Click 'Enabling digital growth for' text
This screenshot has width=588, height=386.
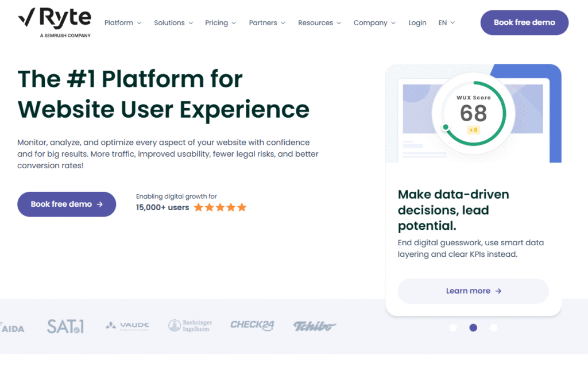coord(176,196)
